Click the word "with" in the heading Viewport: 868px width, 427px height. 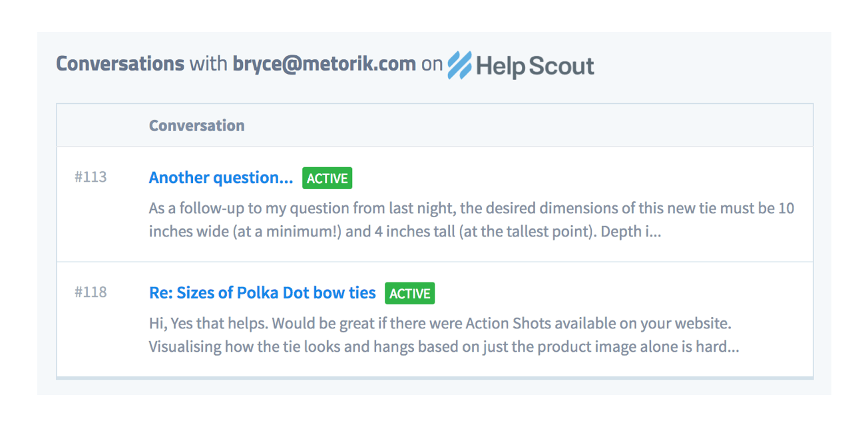pyautogui.click(x=208, y=64)
